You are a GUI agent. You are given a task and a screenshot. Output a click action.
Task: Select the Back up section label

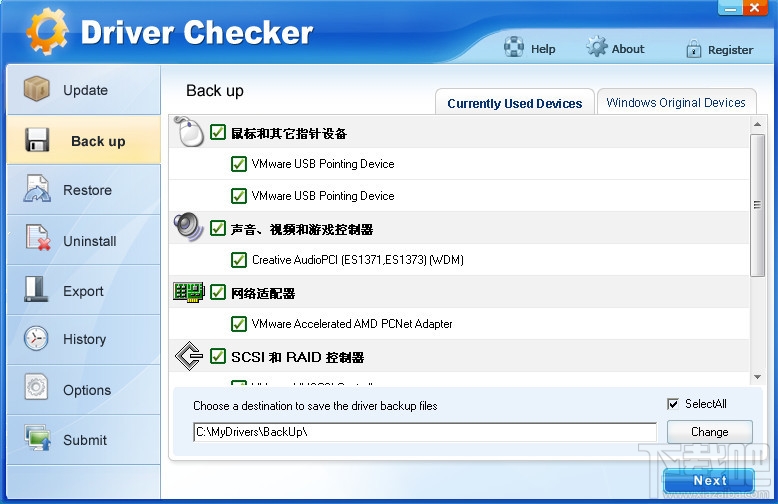[98, 141]
